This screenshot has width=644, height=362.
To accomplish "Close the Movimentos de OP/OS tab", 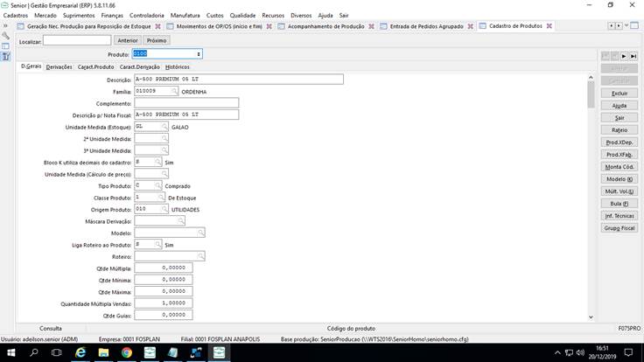I will pos(269,27).
